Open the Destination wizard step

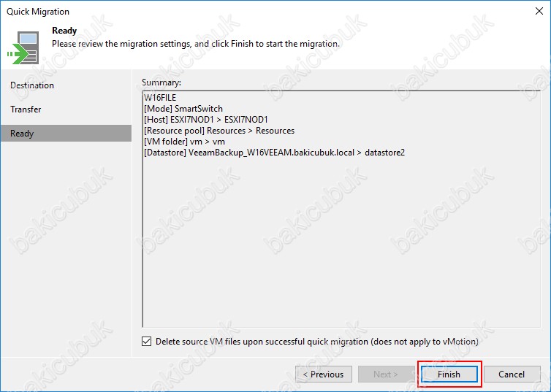click(32, 85)
